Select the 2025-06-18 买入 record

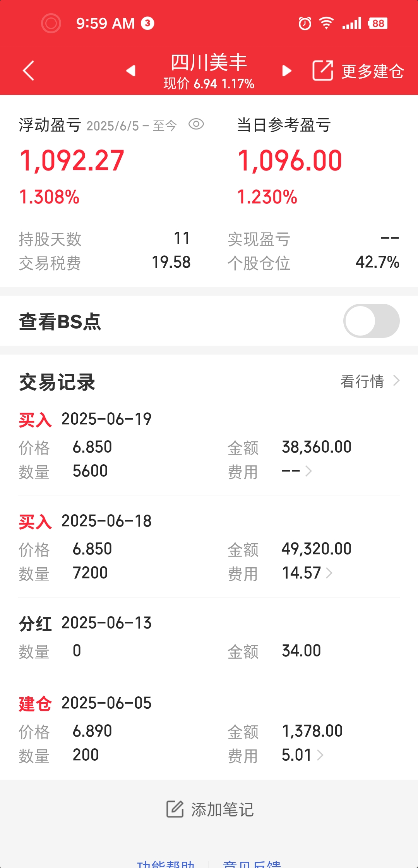click(x=209, y=547)
